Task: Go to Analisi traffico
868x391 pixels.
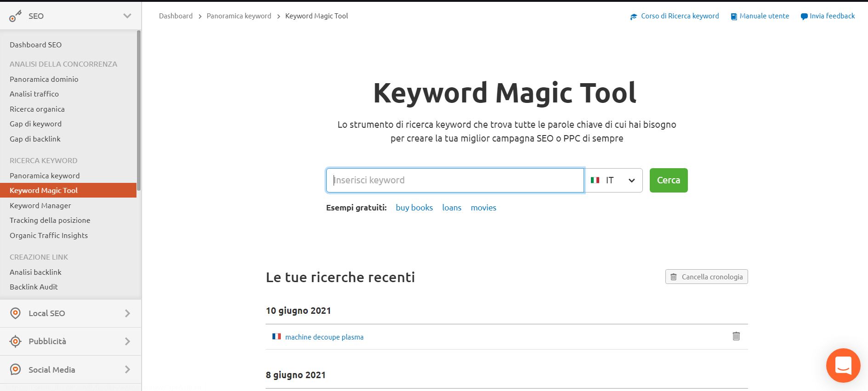Action: coord(34,94)
